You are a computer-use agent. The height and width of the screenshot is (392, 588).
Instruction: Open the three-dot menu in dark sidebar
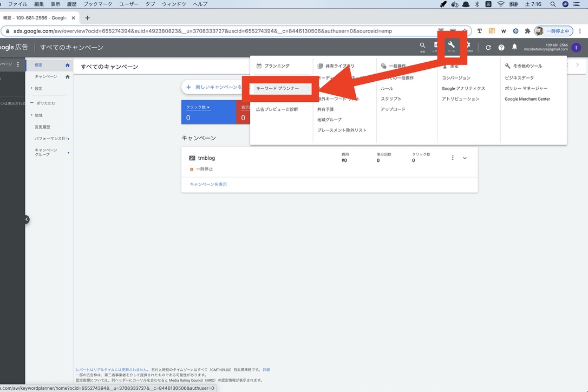(x=18, y=64)
